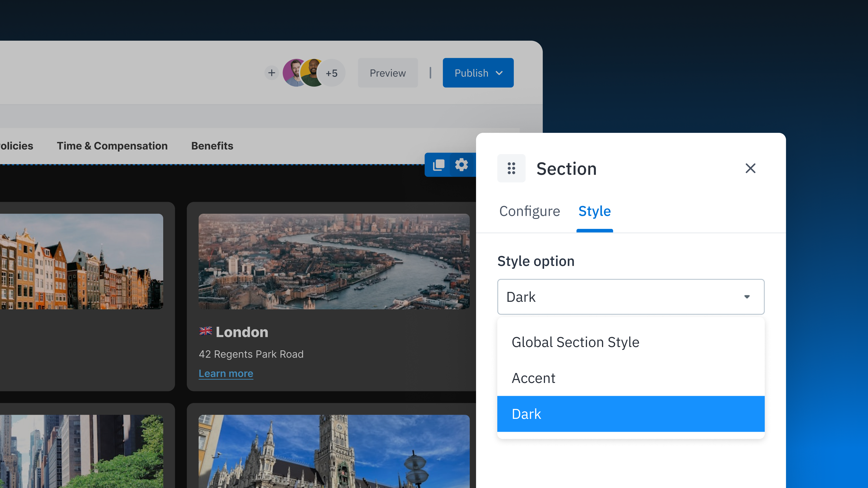The width and height of the screenshot is (868, 488).
Task: Select the Accent style option
Action: 533,378
